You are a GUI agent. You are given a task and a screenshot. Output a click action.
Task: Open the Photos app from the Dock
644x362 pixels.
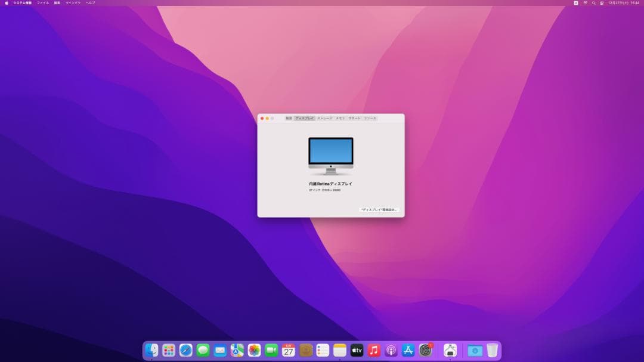[253, 351]
